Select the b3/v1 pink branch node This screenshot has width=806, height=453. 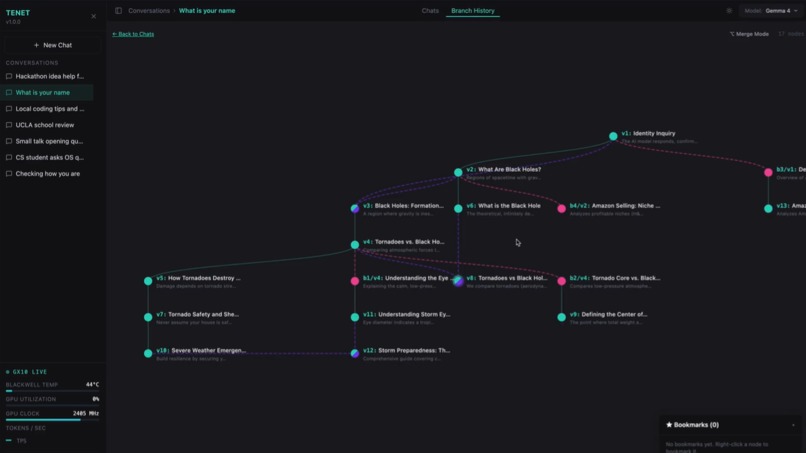coord(768,172)
